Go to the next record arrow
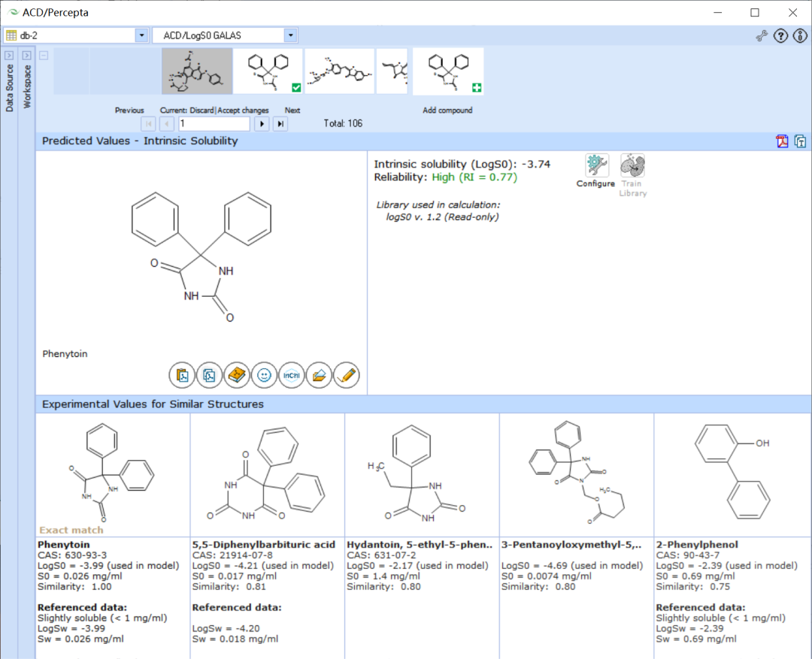The width and height of the screenshot is (812, 659). 262,124
